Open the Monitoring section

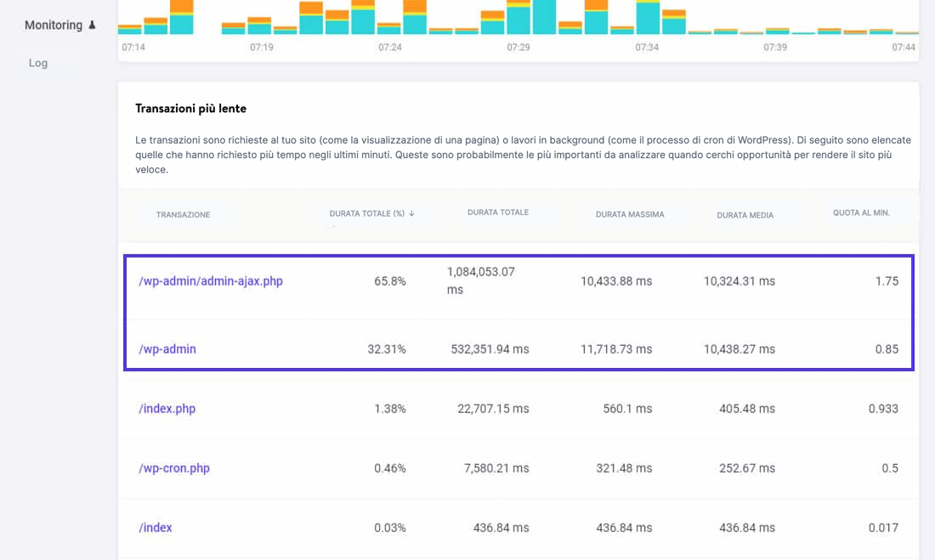[x=53, y=25]
